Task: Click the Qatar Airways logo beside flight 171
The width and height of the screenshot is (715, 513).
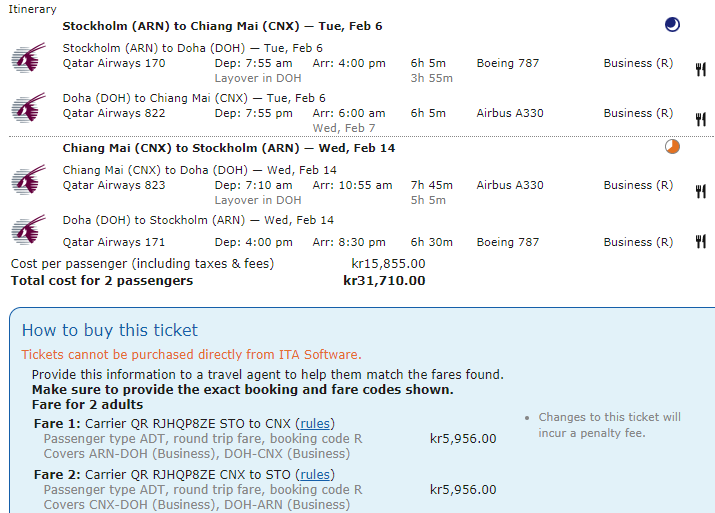Action: 28,229
